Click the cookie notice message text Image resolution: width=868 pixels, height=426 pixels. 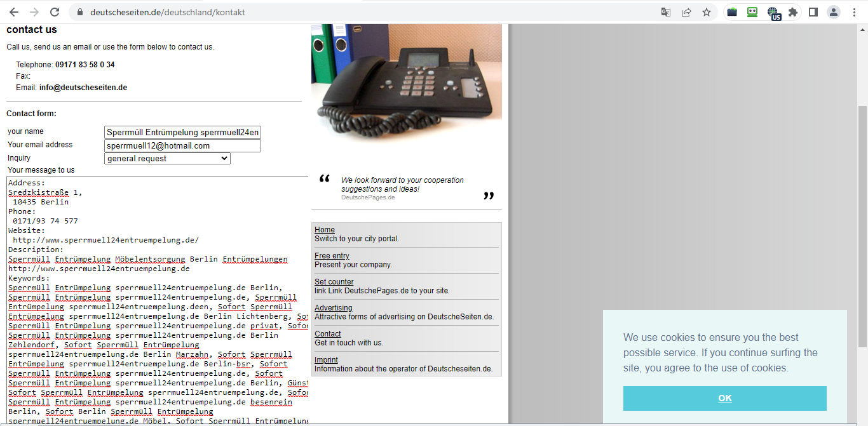[721, 352]
